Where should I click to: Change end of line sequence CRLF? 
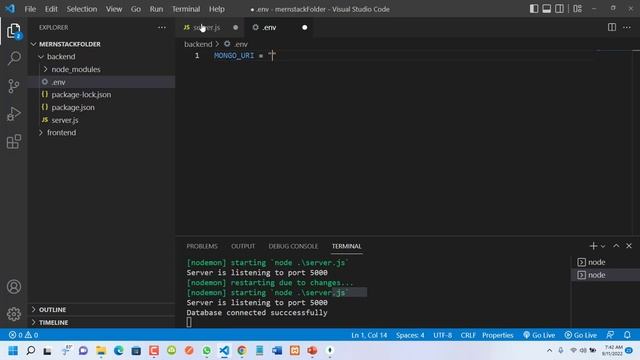click(x=468, y=335)
